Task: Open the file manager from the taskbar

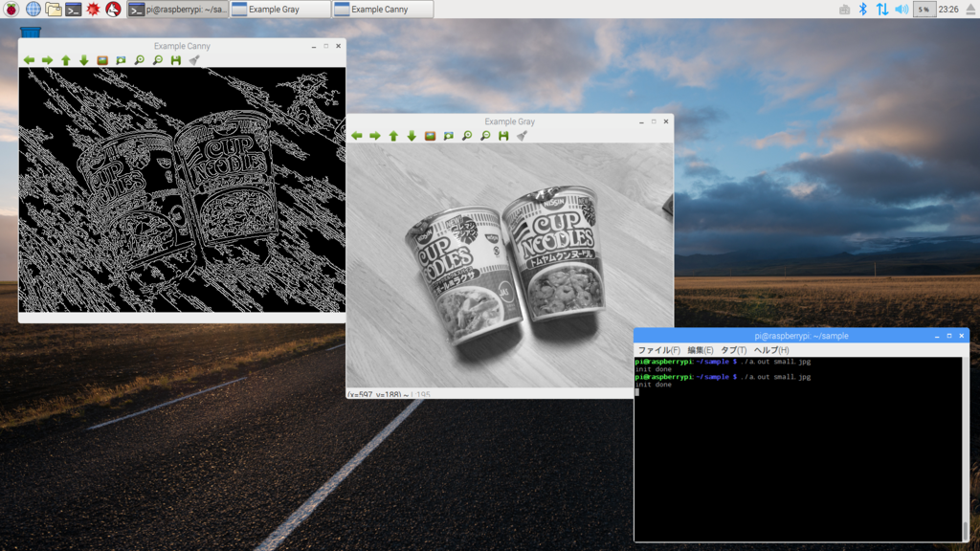Action: tap(54, 9)
